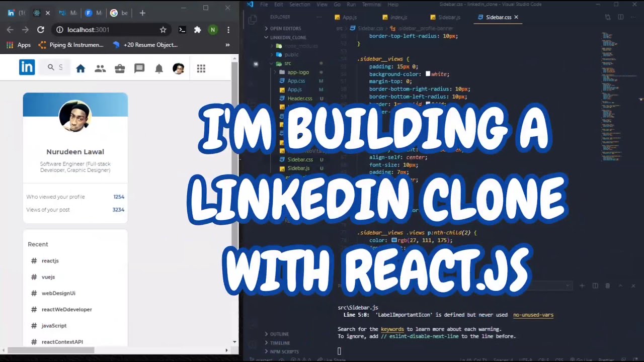Close the Sidebar.css editor tab
The image size is (644, 362).
[516, 17]
